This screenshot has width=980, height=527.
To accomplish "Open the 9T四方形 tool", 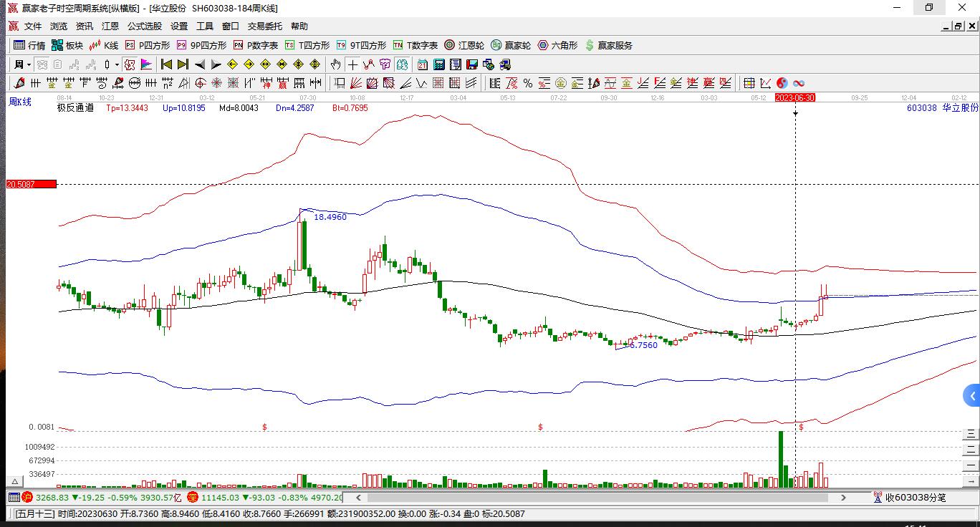I will (361, 45).
